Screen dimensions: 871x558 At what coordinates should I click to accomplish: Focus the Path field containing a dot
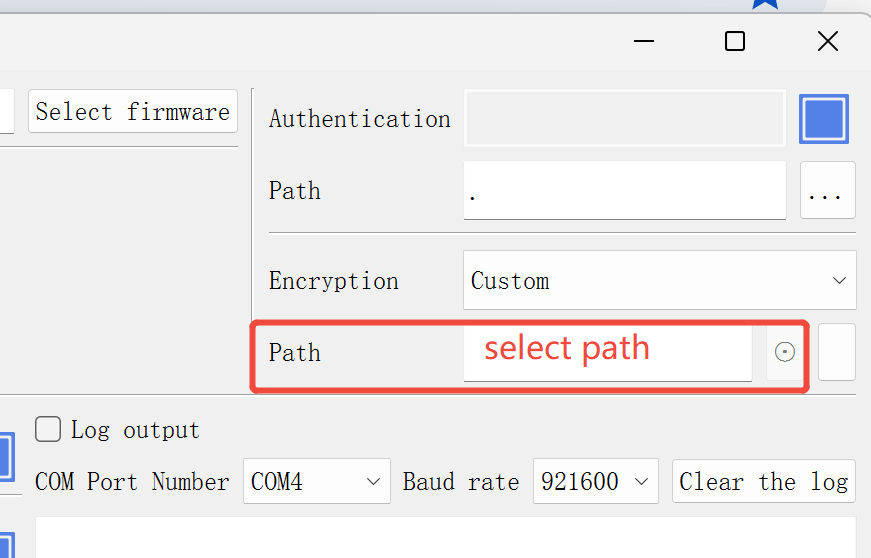tap(624, 191)
